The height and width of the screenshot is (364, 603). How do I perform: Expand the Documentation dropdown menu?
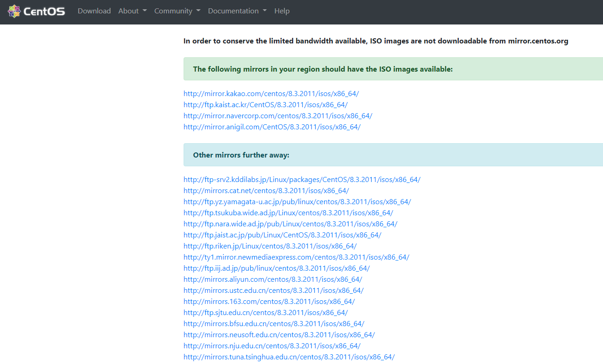pyautogui.click(x=237, y=11)
